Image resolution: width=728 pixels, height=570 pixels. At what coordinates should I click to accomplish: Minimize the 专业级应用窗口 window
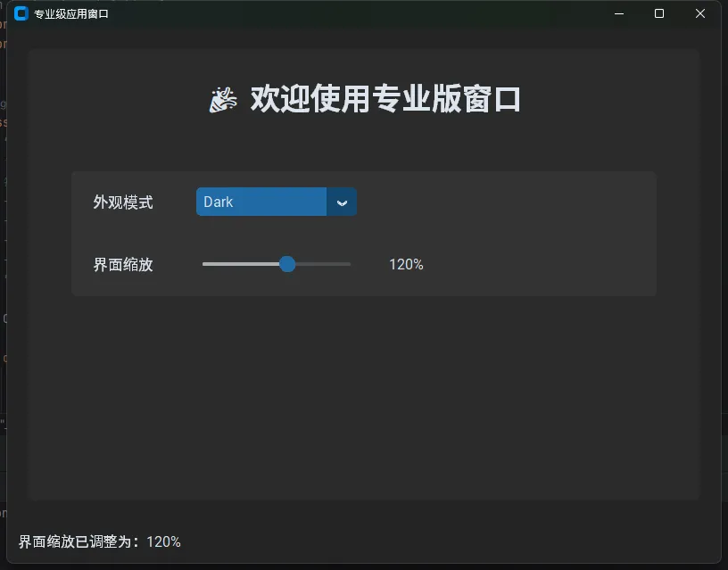click(618, 13)
